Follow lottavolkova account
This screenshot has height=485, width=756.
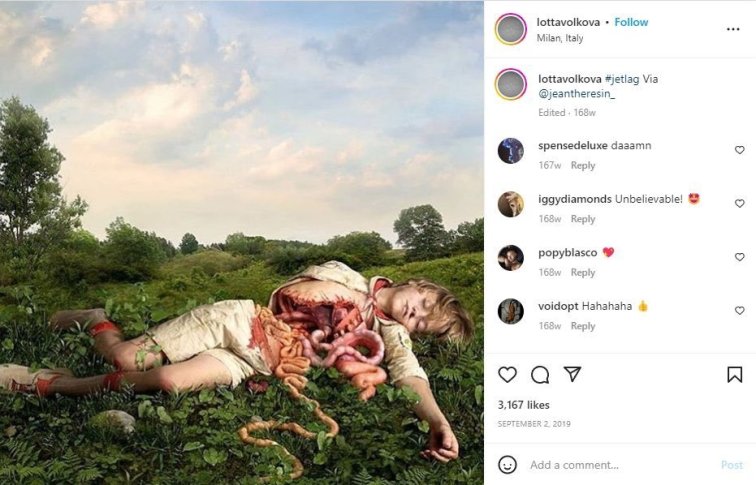631,22
